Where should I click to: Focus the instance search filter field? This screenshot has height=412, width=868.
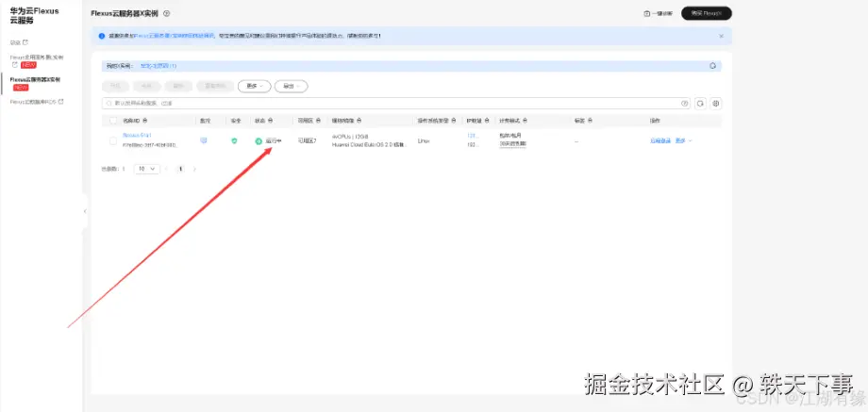(x=396, y=104)
